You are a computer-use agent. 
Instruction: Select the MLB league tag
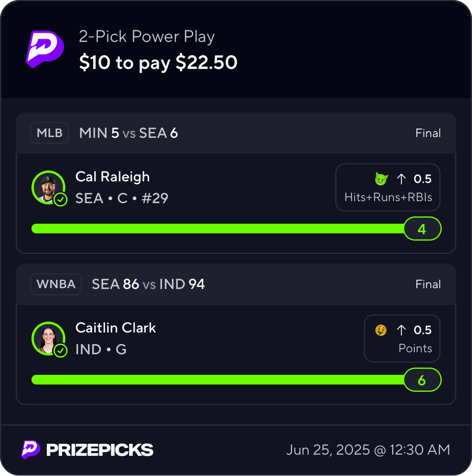click(50, 133)
